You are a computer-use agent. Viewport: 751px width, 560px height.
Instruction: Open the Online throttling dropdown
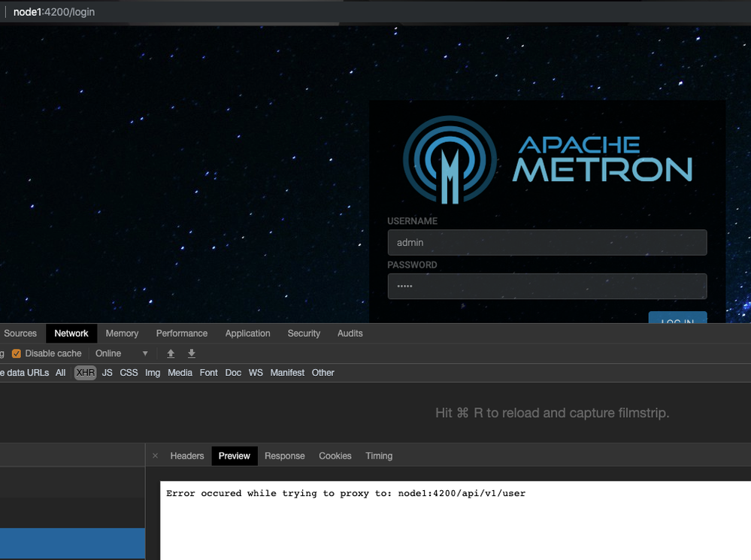[122, 353]
